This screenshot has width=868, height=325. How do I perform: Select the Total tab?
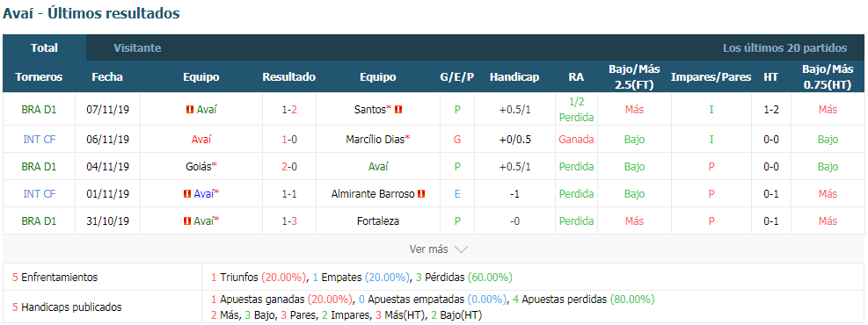click(44, 48)
